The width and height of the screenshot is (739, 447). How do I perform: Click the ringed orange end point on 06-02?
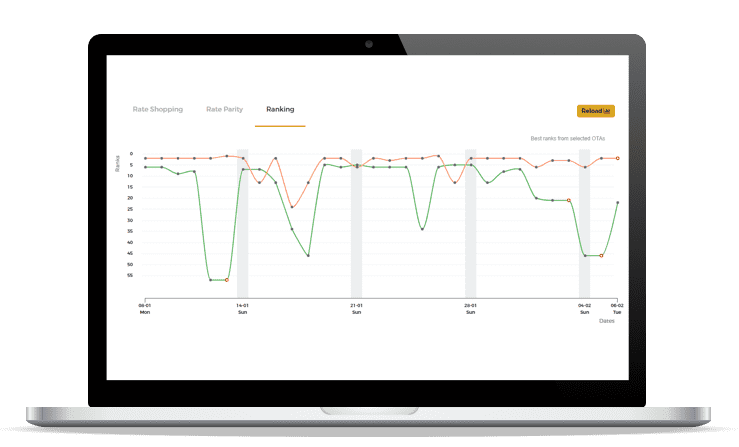(617, 158)
